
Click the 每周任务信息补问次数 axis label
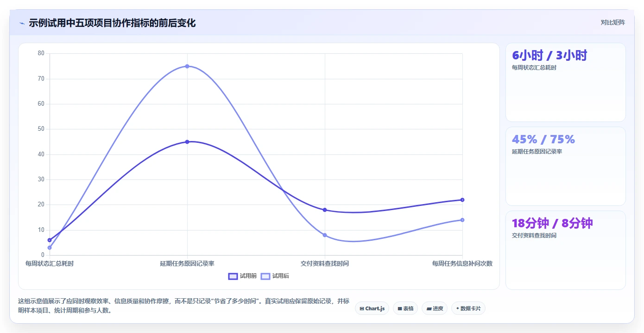(462, 263)
